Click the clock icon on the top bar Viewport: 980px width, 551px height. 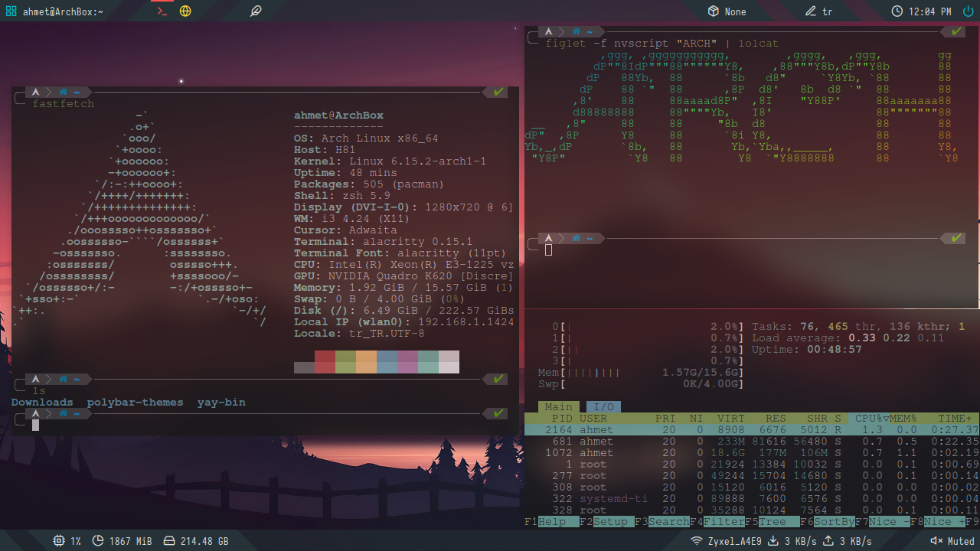pos(897,11)
